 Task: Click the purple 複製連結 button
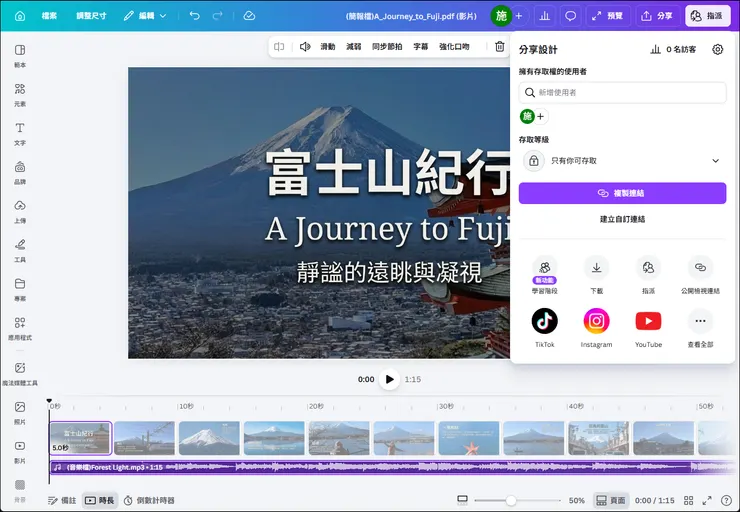(622, 193)
